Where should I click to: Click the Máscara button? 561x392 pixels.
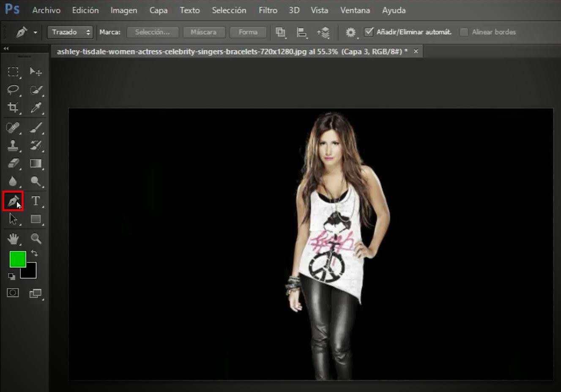tap(203, 32)
